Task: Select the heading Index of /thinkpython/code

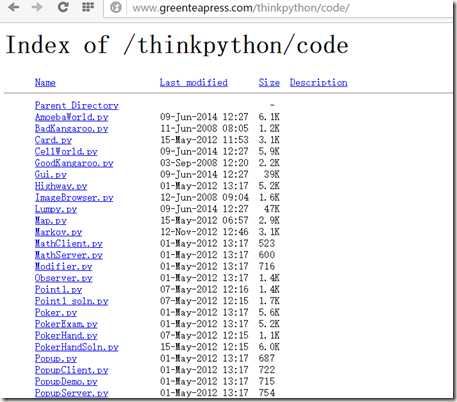Action: (177, 45)
